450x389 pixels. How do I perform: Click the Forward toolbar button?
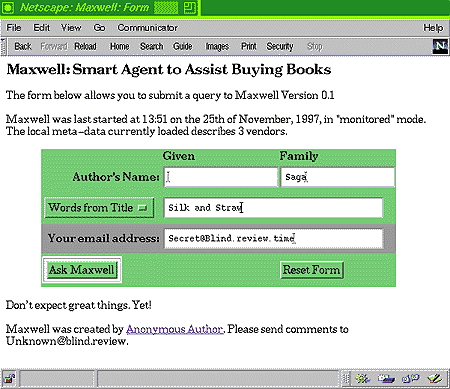(54, 46)
